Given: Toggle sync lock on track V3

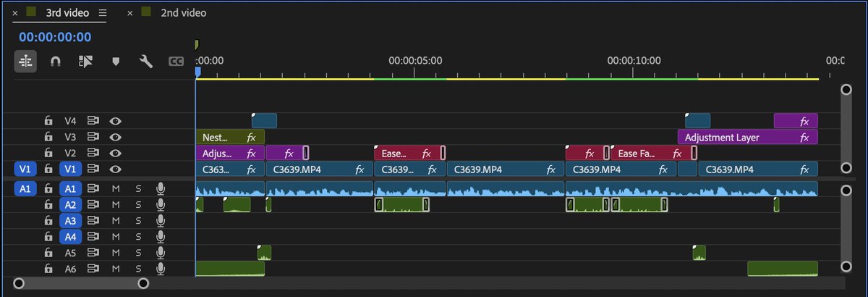Looking at the screenshot, I should [93, 137].
